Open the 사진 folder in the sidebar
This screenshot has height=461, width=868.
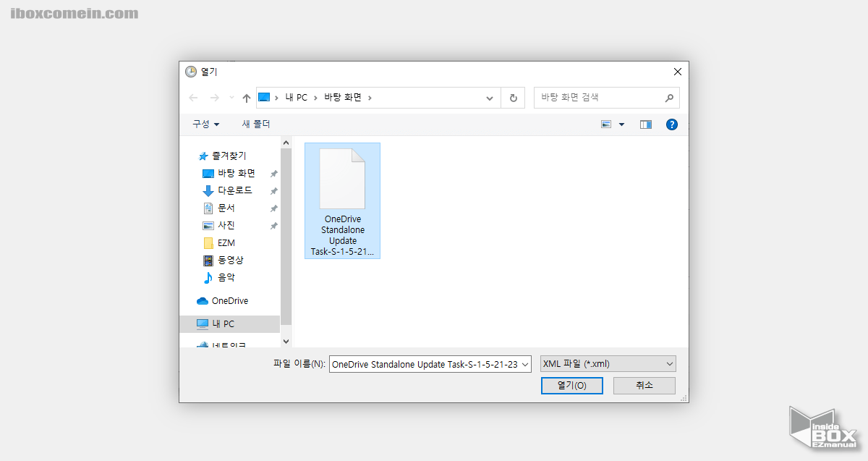pos(227,225)
